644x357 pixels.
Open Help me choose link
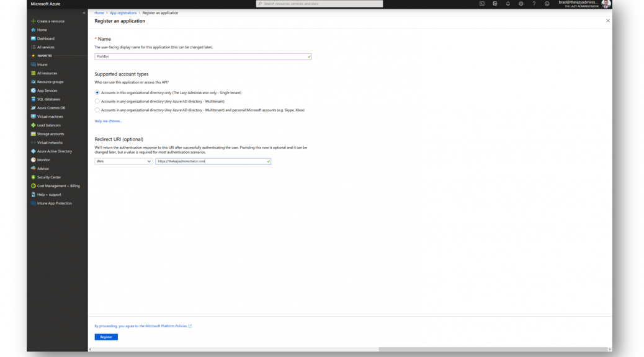point(108,121)
